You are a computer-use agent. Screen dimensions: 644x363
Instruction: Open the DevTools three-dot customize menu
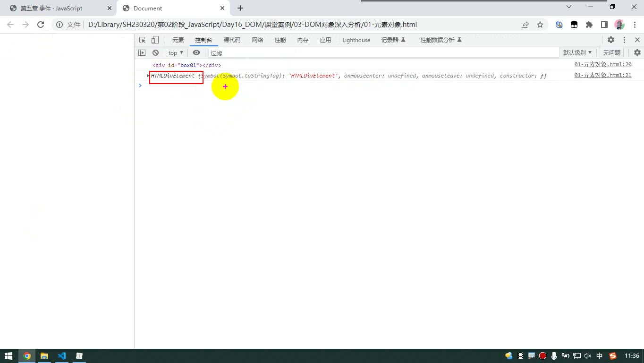tap(624, 40)
